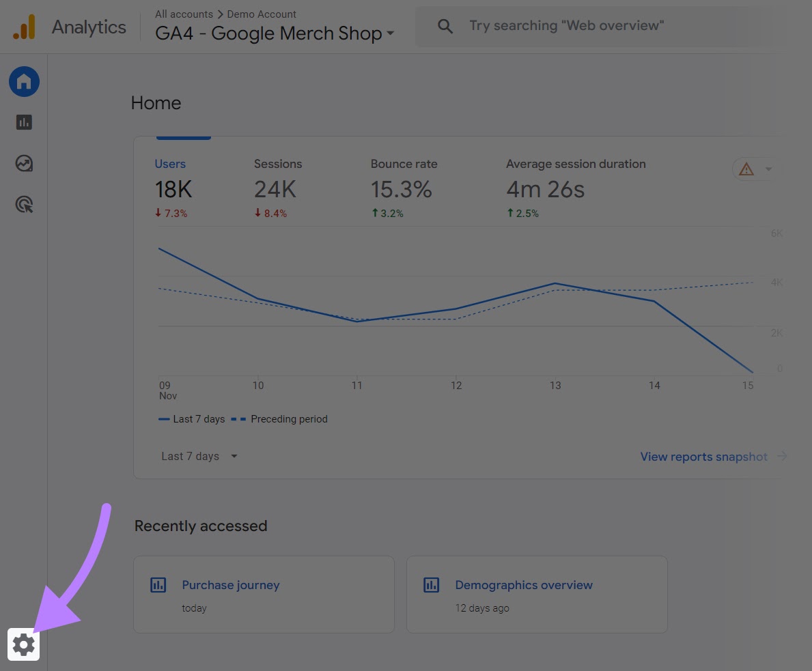Open Admin via the gear icon
The width and height of the screenshot is (812, 671).
coord(23,644)
